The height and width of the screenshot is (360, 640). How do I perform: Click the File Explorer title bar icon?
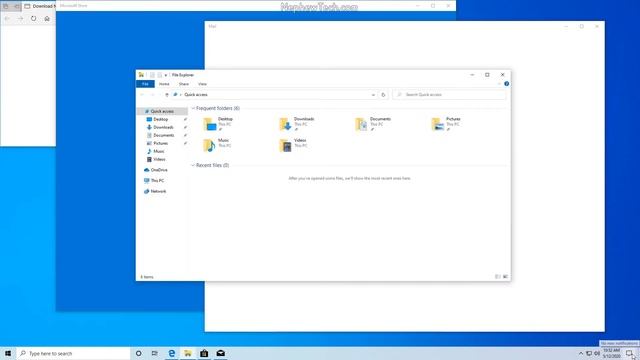click(x=141, y=75)
